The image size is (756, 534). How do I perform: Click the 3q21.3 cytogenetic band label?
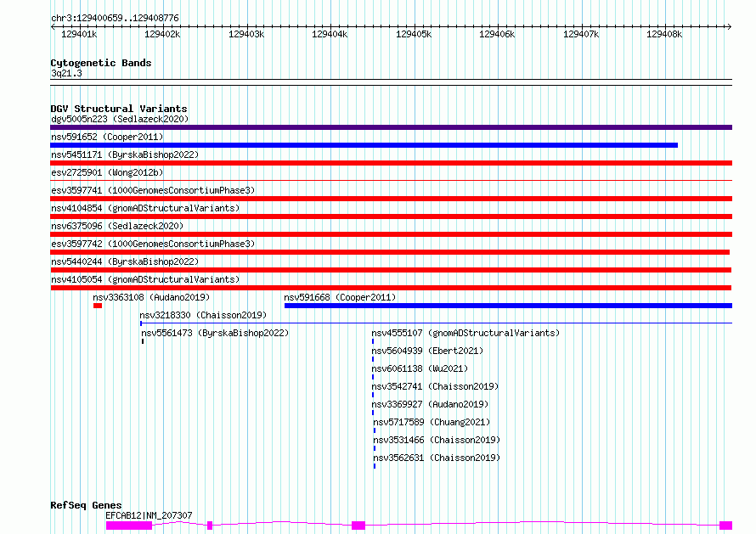pos(66,73)
